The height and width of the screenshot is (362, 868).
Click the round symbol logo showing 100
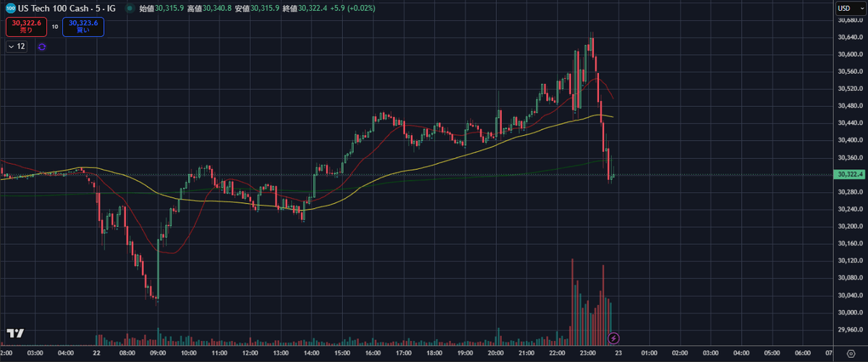(11, 8)
